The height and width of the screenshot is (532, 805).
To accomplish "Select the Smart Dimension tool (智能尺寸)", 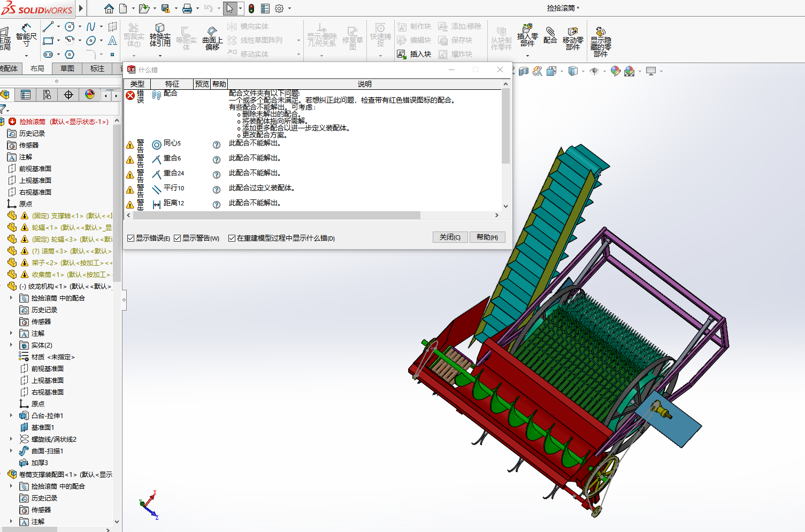I will 26,34.
